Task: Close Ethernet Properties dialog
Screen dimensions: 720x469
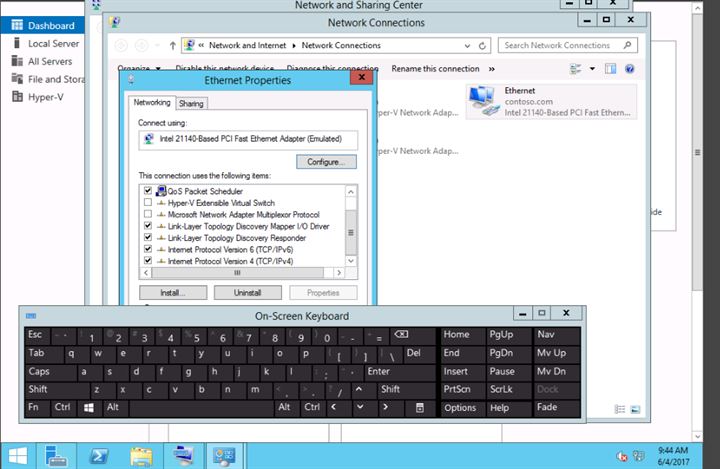Action: pyautogui.click(x=361, y=77)
